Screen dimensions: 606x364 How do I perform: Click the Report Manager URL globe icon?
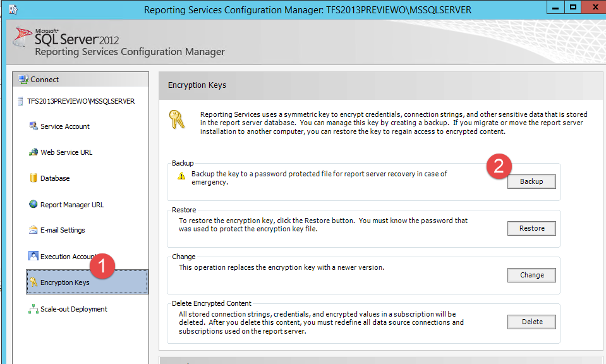[x=33, y=204]
